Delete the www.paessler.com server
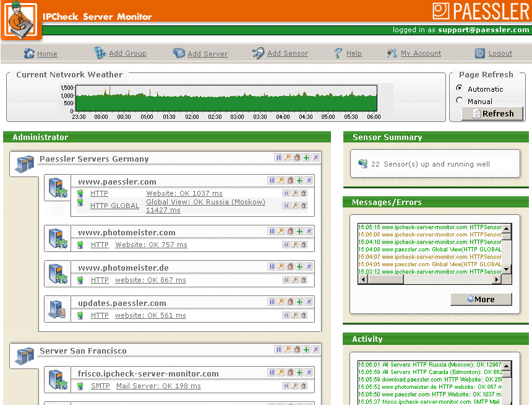The width and height of the screenshot is (532, 405). pyautogui.click(x=290, y=180)
